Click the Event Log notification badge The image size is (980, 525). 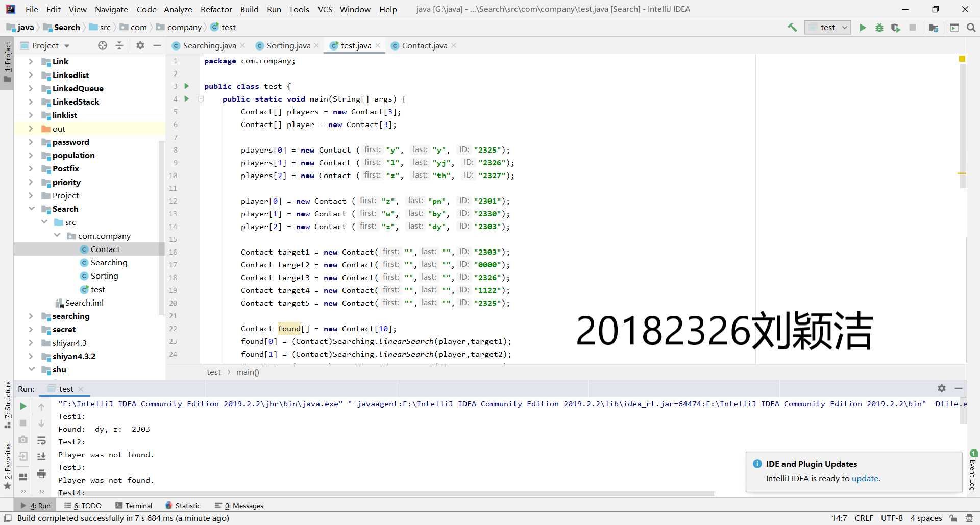(x=974, y=454)
